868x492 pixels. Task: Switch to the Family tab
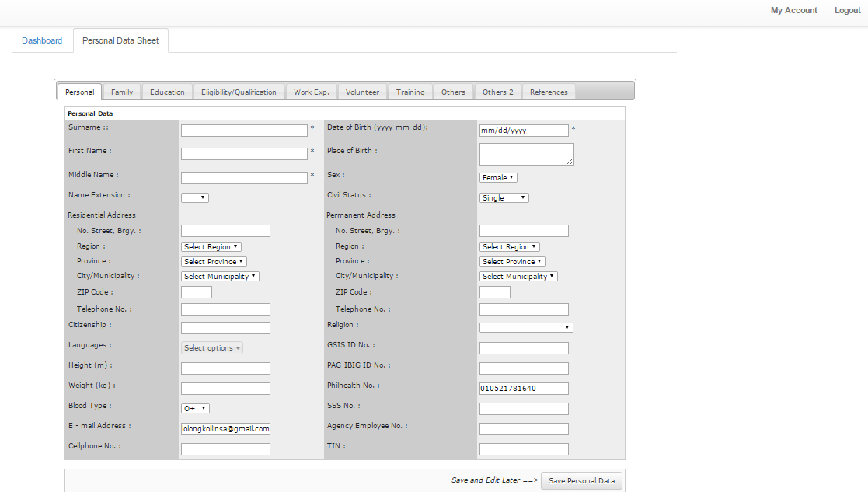click(x=121, y=92)
